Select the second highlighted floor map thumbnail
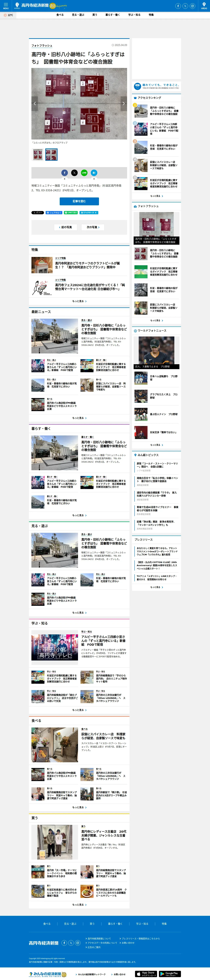Viewport: 210px width, 980px height. pos(52,155)
